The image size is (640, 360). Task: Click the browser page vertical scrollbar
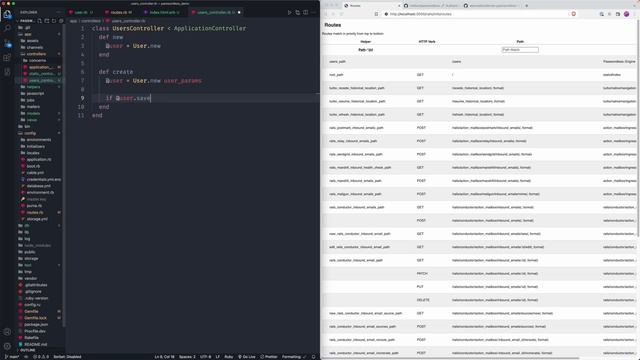(638, 128)
